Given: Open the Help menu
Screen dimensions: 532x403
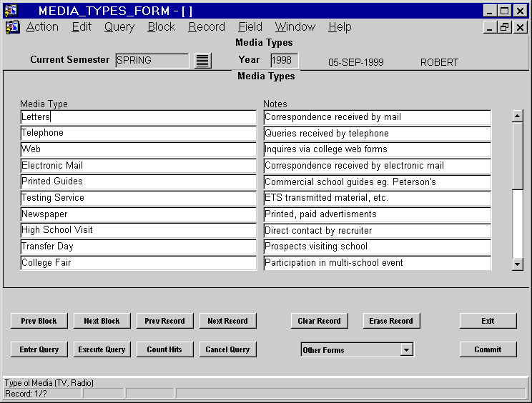Looking at the screenshot, I should click(340, 26).
